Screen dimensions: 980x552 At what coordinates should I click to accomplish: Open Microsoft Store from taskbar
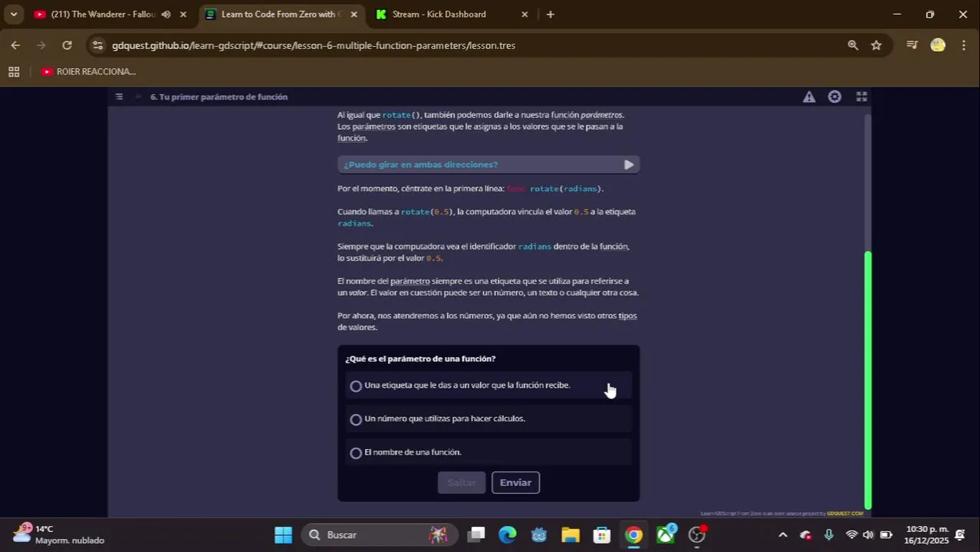602,535
